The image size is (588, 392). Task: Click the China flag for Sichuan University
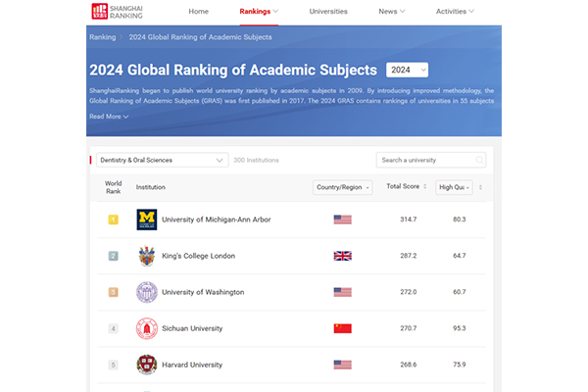[342, 328]
